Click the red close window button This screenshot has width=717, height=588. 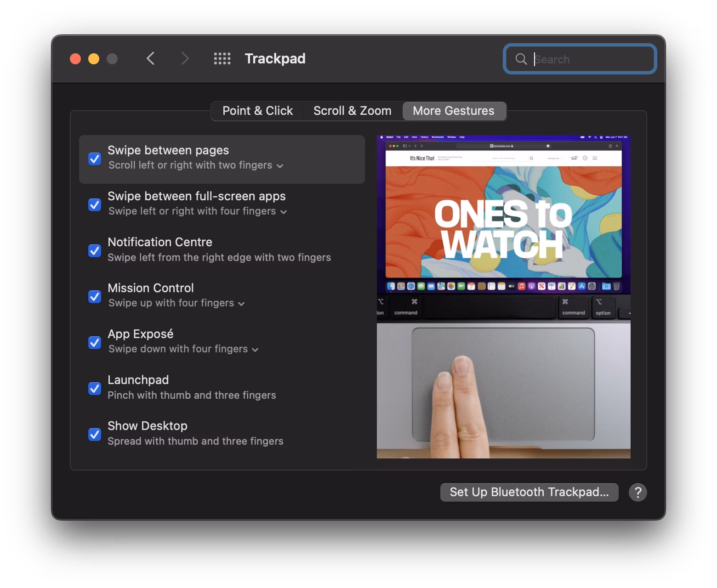tap(75, 59)
